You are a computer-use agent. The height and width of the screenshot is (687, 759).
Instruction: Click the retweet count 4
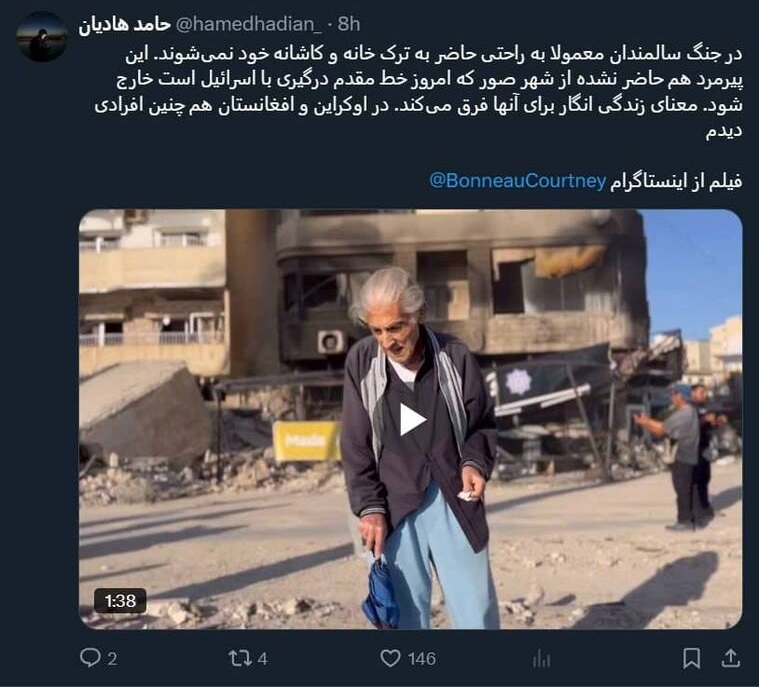pyautogui.click(x=262, y=659)
